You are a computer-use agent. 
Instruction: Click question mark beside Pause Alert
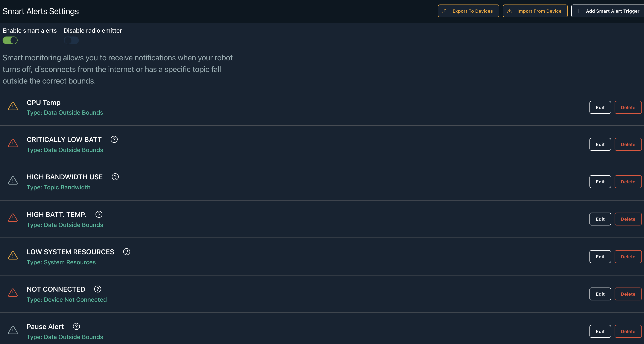coord(76,327)
